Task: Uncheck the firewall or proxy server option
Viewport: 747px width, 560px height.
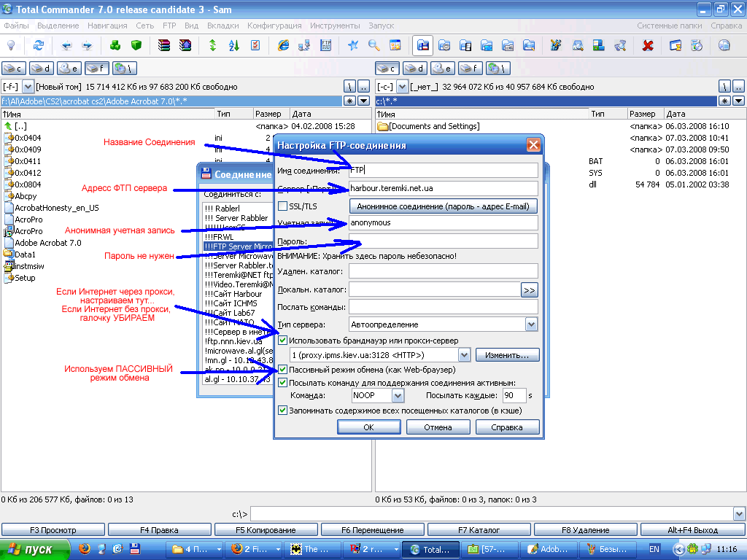Action: [283, 341]
